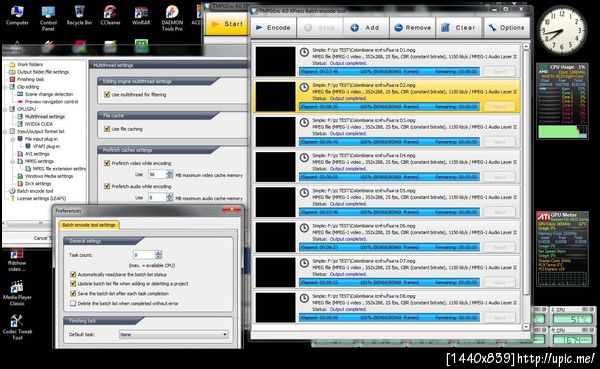
Task: Click the yellow Start button
Action: click(227, 24)
